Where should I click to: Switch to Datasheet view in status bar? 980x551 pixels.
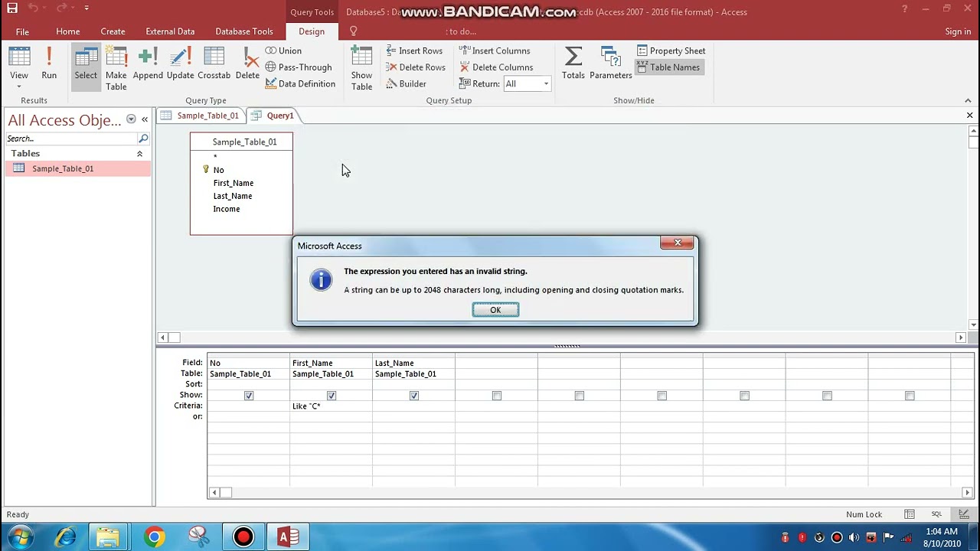pos(910,514)
